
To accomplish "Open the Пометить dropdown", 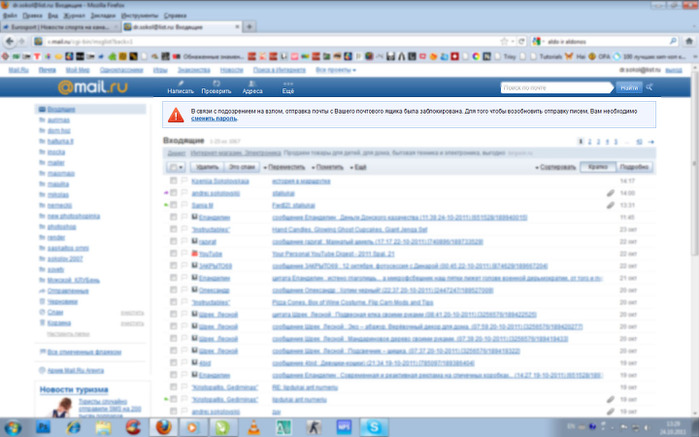I will (x=327, y=167).
